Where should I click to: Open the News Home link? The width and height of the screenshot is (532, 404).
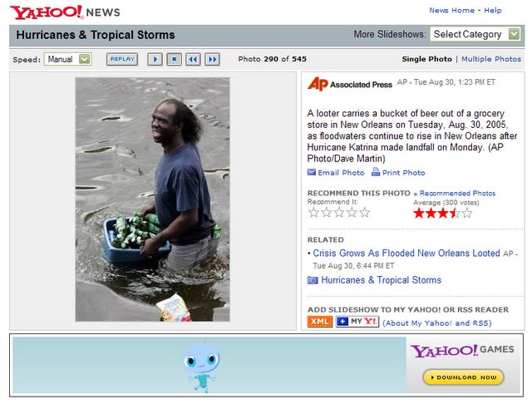coord(451,11)
